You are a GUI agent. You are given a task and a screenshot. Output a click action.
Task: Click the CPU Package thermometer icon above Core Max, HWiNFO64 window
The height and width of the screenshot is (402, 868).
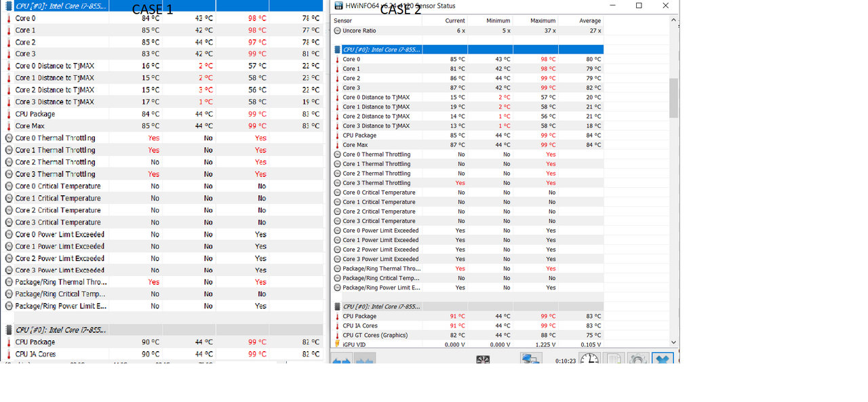[x=337, y=136]
